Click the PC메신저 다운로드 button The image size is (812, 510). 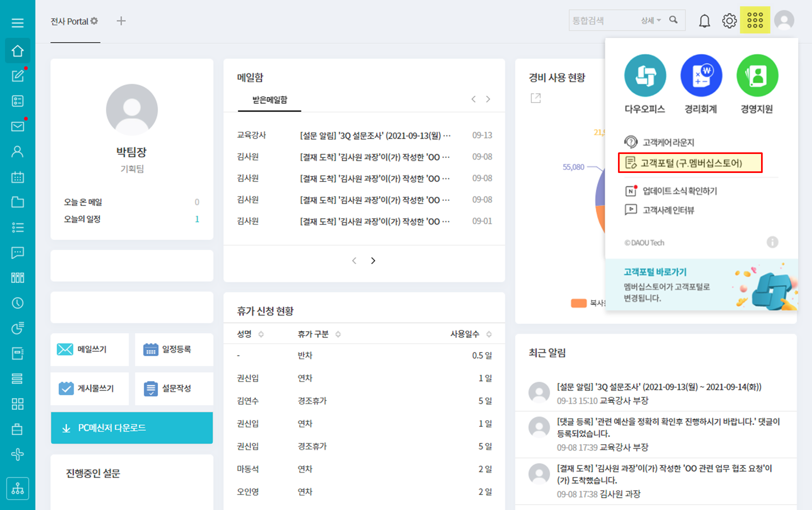coord(132,428)
